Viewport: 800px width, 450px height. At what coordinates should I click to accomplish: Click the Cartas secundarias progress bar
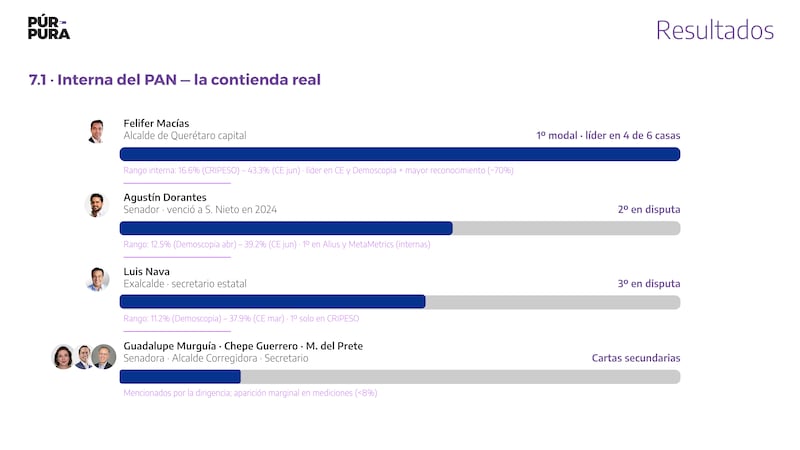[400, 377]
